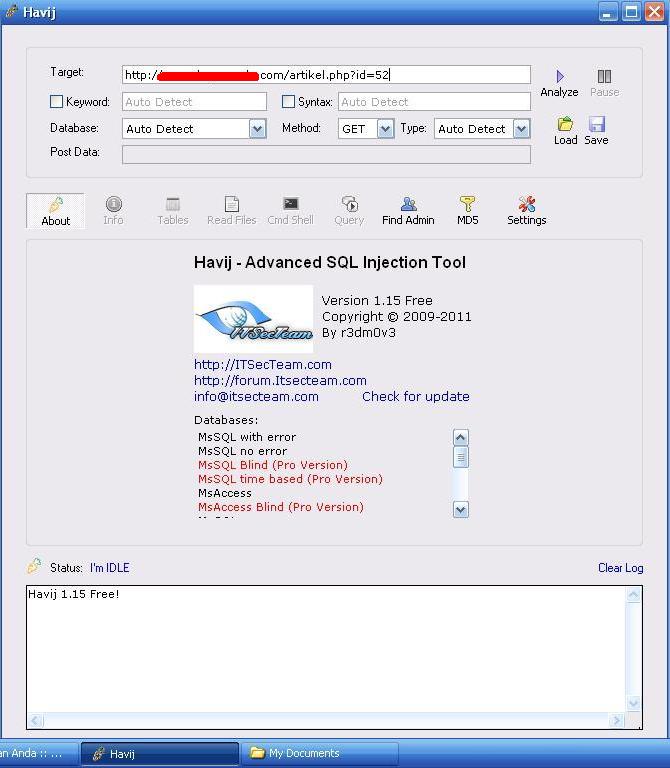Viewport: 670px width, 768px height.
Task: Click the info@itsecteam.com email link
Action: click(x=256, y=396)
